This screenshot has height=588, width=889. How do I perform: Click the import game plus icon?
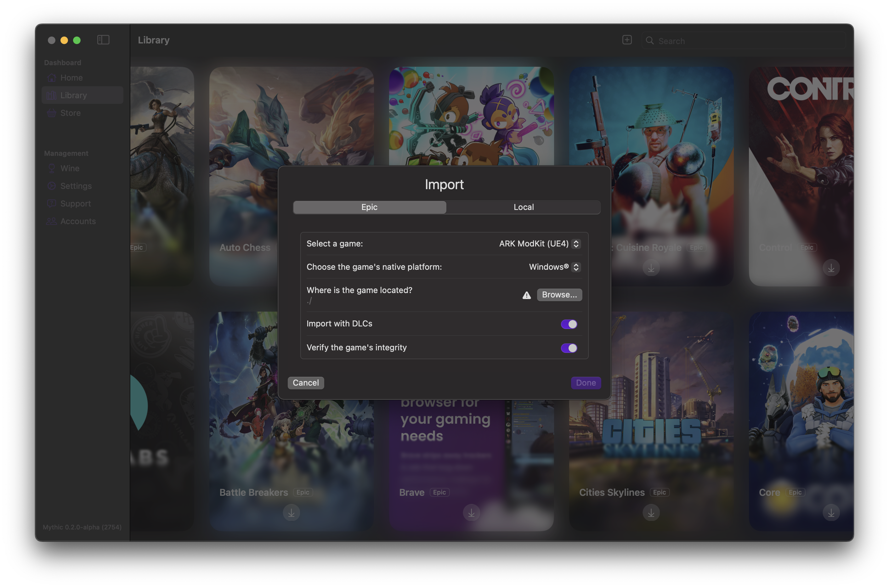tap(626, 40)
